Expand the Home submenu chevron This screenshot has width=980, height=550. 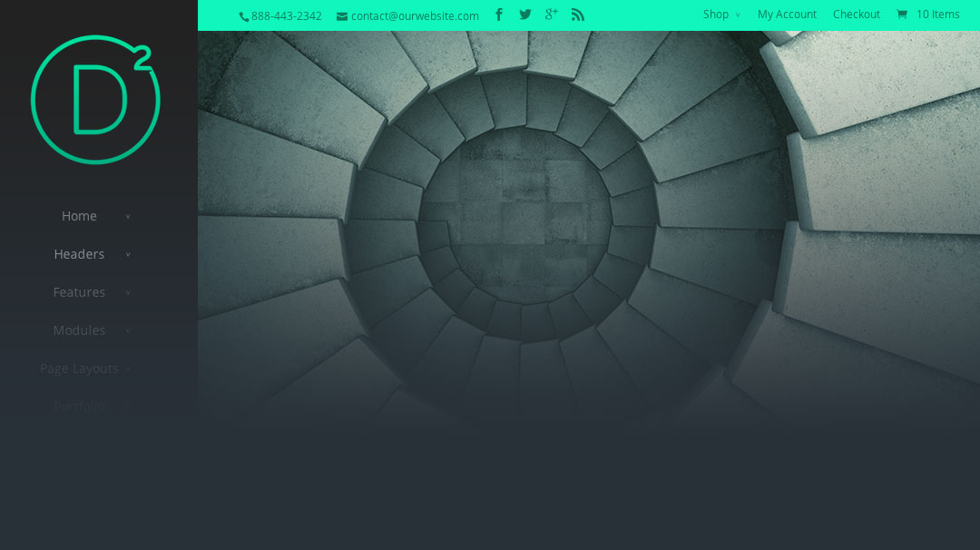coord(128,217)
